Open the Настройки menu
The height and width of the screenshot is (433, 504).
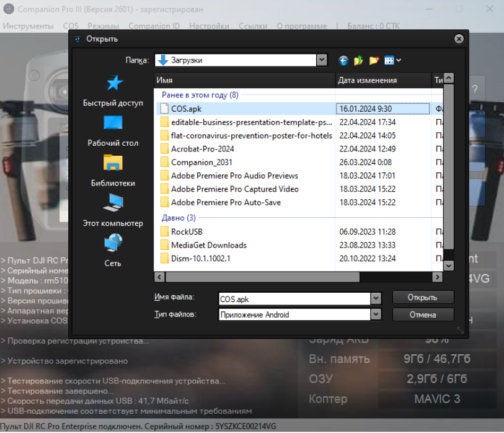209,25
